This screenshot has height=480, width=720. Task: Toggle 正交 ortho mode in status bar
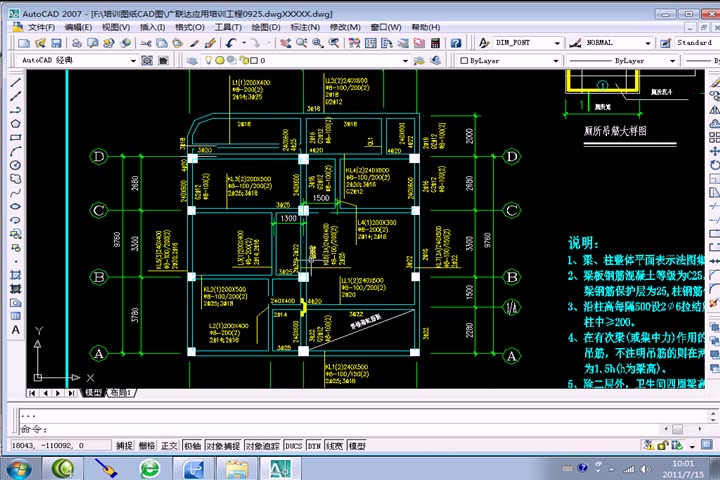169,446
